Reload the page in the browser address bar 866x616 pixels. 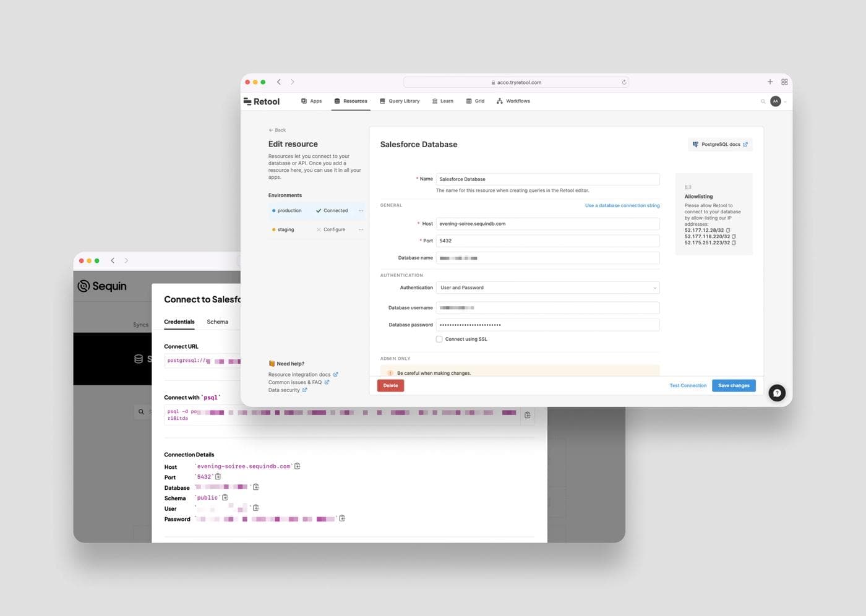[x=624, y=82]
